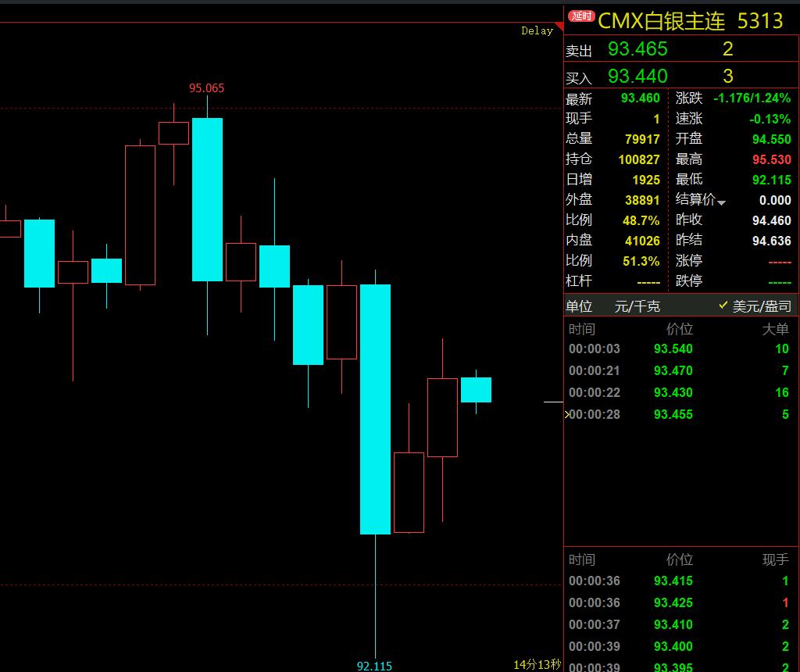Click the last cyan candlestick
This screenshot has width=800, height=672.
pos(476,390)
